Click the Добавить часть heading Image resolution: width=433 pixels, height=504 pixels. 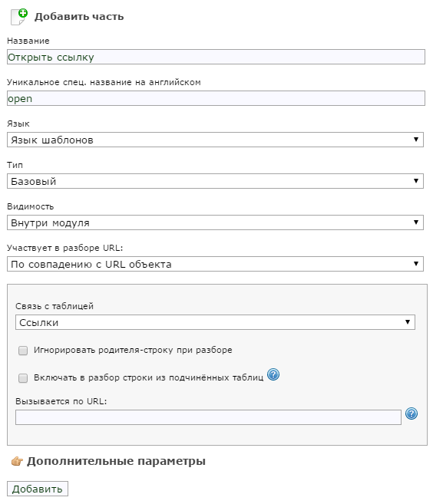tap(79, 17)
